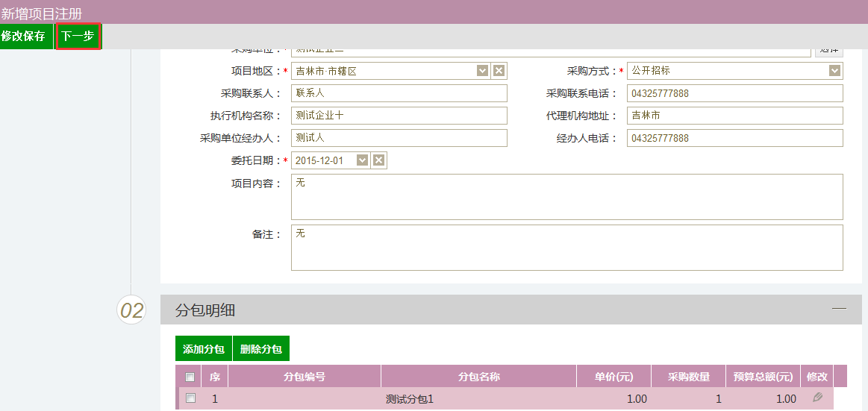
Task: Click the 添加分包 button
Action: click(203, 349)
